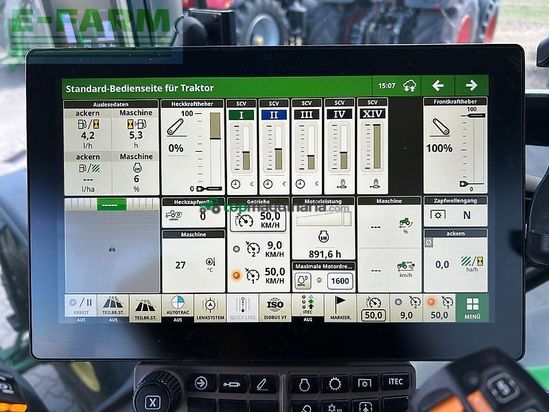Viewport: 549px width, 412px height.
Task: Open the Heckzapfwelle rear PTO tile
Action: tap(193, 212)
